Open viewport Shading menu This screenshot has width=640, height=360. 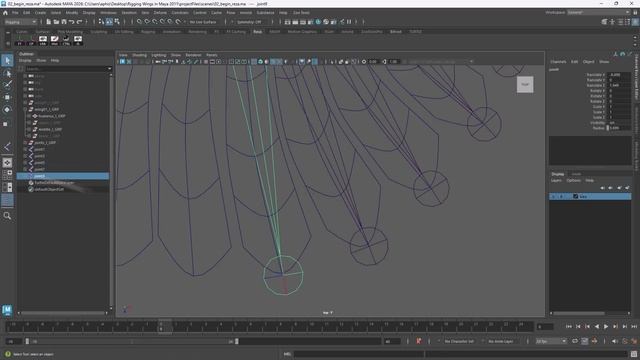139,55
